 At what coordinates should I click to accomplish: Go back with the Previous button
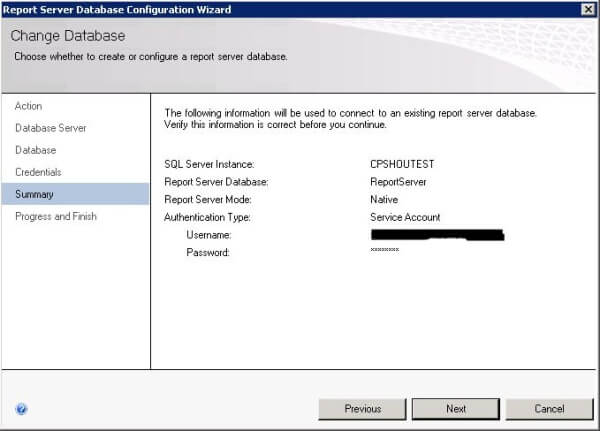(x=362, y=409)
